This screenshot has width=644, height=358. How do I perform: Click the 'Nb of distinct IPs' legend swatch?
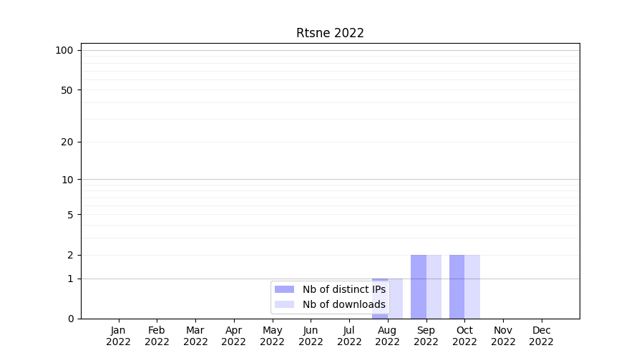coord(284,289)
